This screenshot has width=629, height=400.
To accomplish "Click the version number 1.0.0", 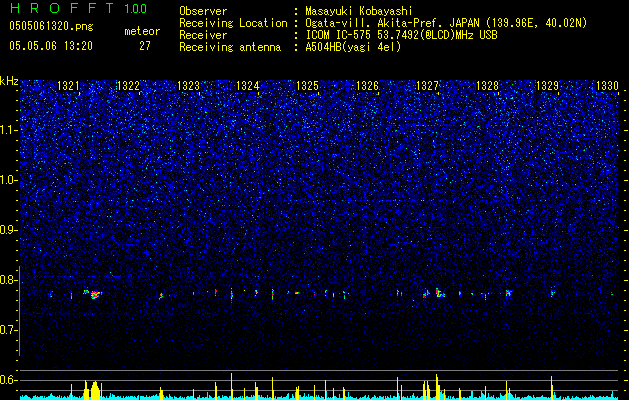I will tap(136, 9).
